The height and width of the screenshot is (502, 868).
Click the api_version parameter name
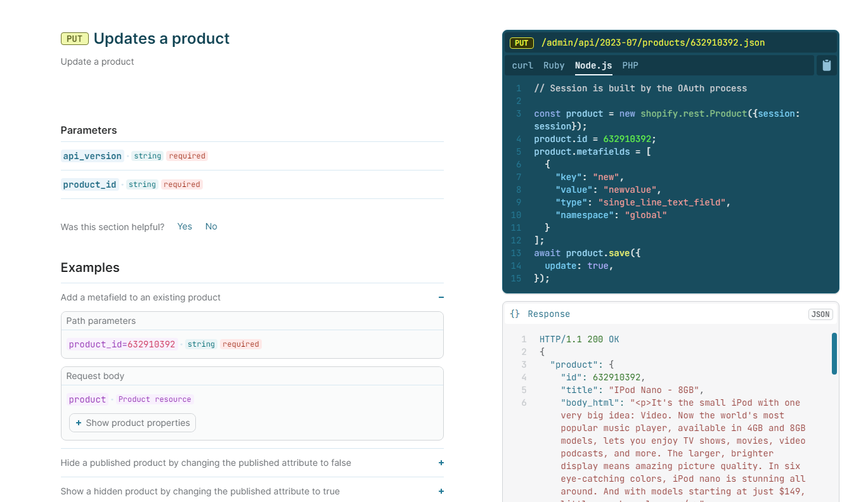point(92,155)
